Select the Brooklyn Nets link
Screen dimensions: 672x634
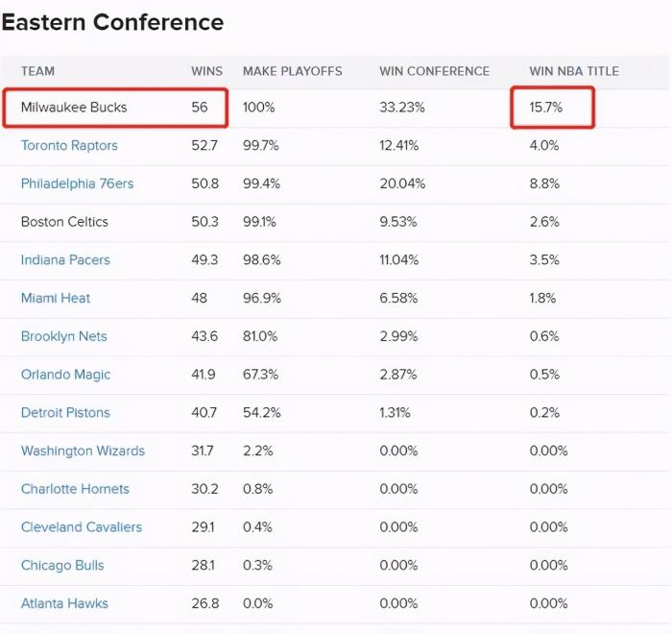tap(63, 336)
